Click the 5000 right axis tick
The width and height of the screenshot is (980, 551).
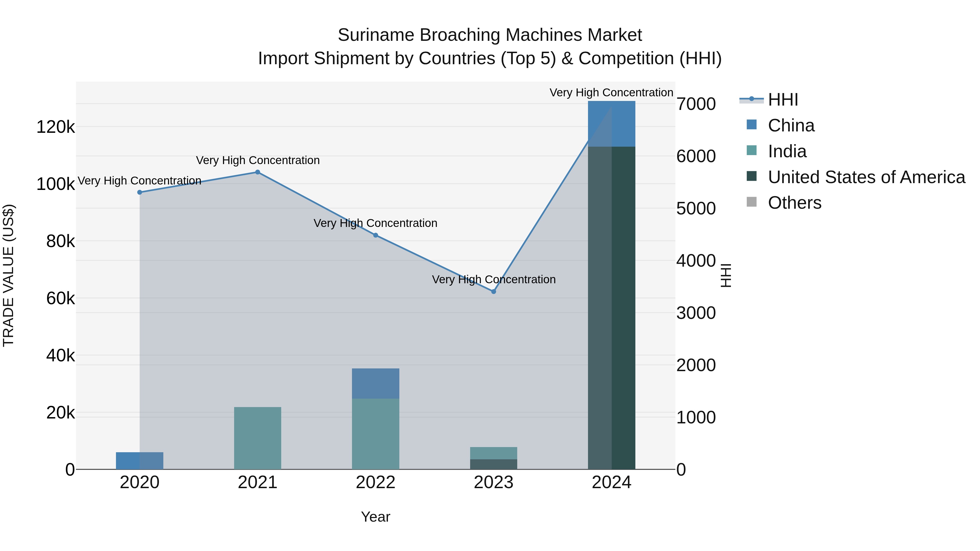(696, 208)
